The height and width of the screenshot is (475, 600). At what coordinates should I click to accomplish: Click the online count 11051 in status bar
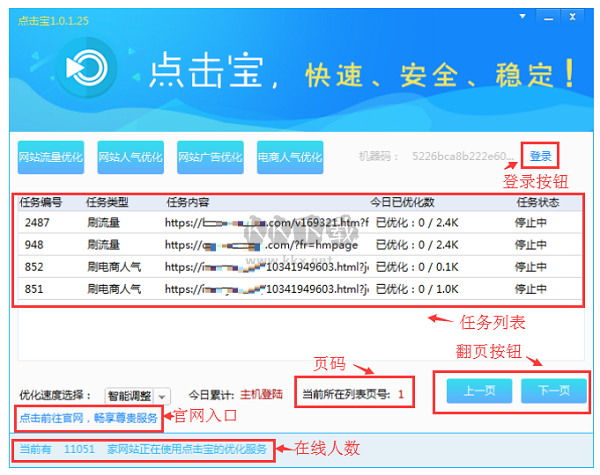[79, 449]
